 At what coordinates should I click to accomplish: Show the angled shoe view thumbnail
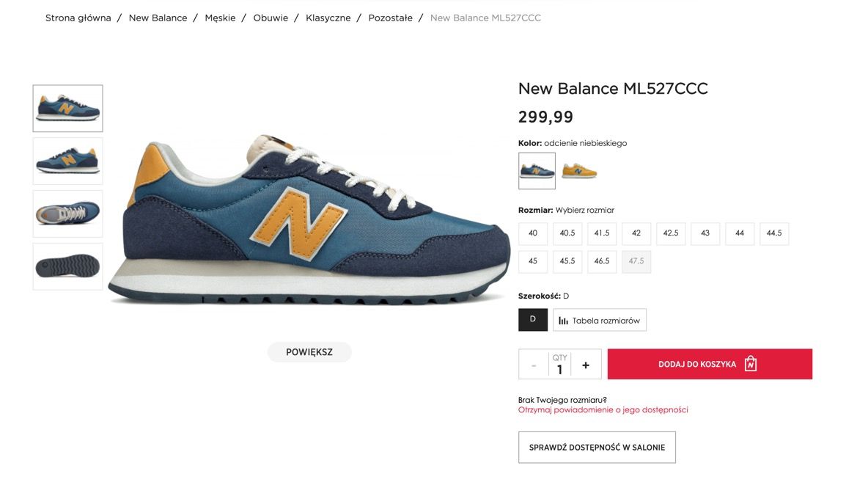click(x=68, y=161)
